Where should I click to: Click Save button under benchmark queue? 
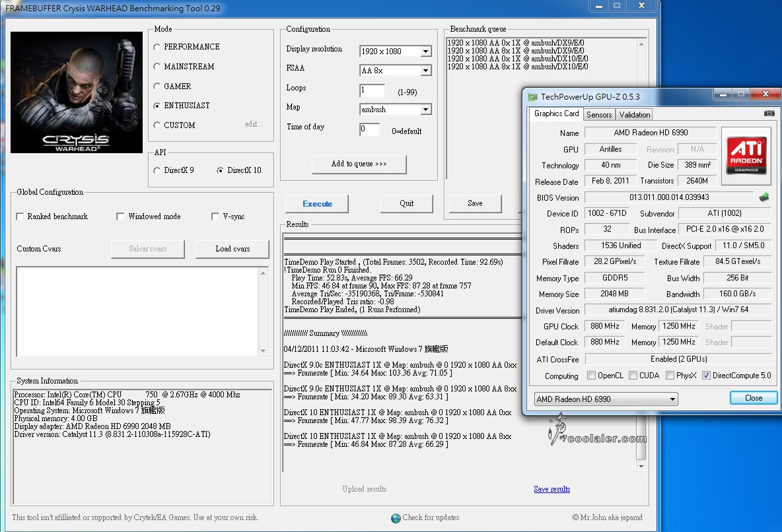[476, 203]
